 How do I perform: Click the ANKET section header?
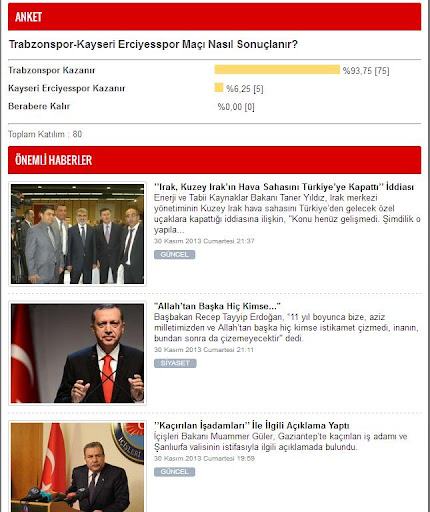pyautogui.click(x=214, y=17)
